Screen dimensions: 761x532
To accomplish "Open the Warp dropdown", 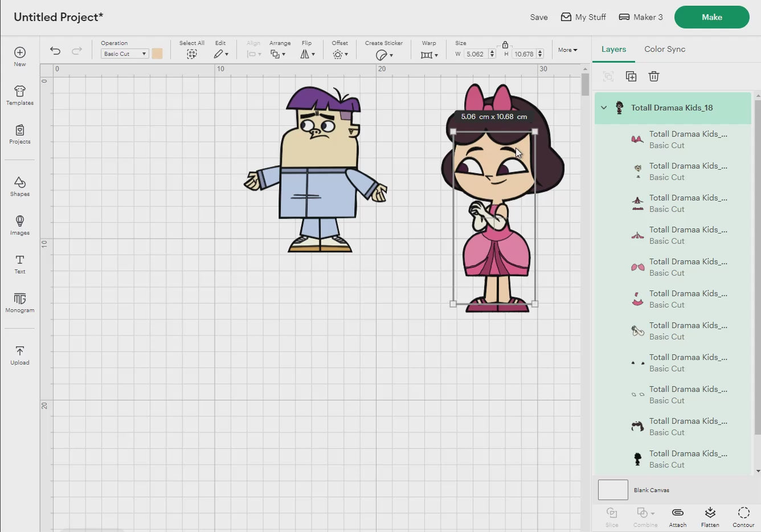I will (429, 55).
